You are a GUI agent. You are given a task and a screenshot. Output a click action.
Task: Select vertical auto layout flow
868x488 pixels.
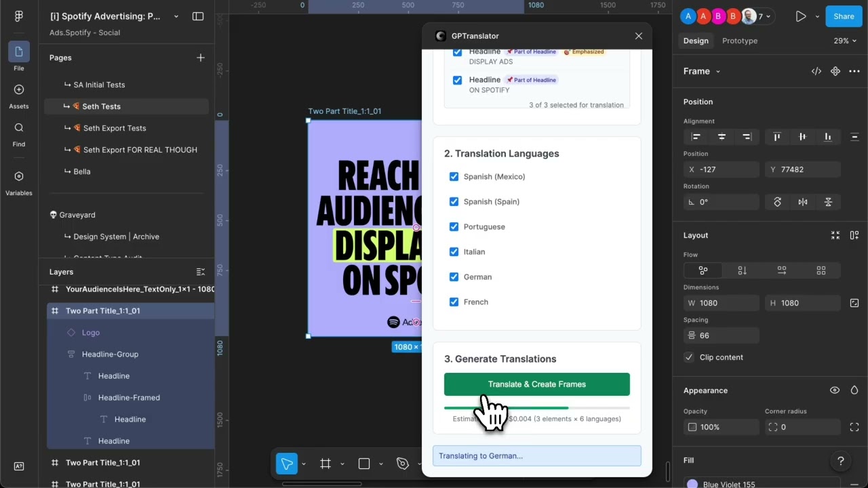(x=742, y=270)
